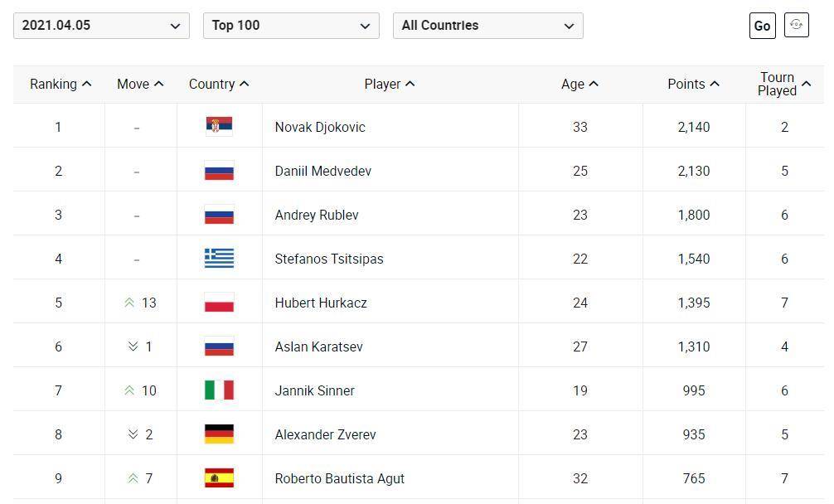Expand the Top 100 dropdown
Viewport: 834px width, 504px height.
point(291,26)
